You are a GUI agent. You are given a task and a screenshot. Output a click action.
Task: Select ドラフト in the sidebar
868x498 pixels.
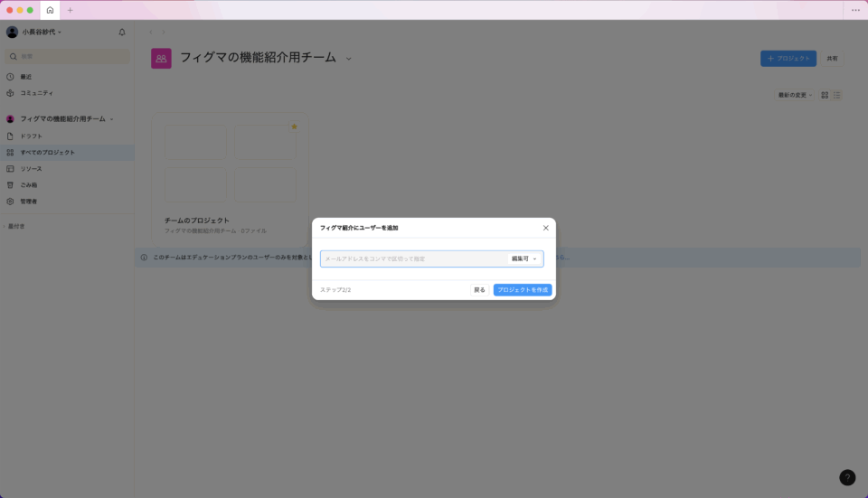[32, 136]
